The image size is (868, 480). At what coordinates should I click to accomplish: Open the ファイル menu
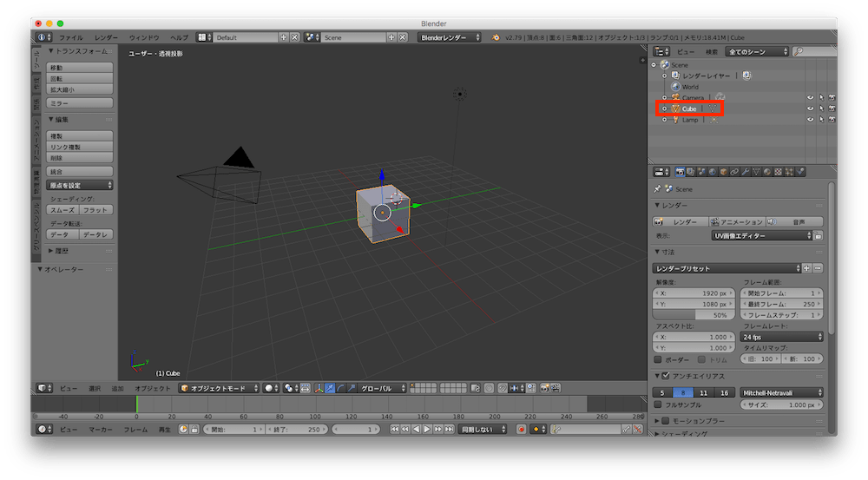(x=71, y=37)
